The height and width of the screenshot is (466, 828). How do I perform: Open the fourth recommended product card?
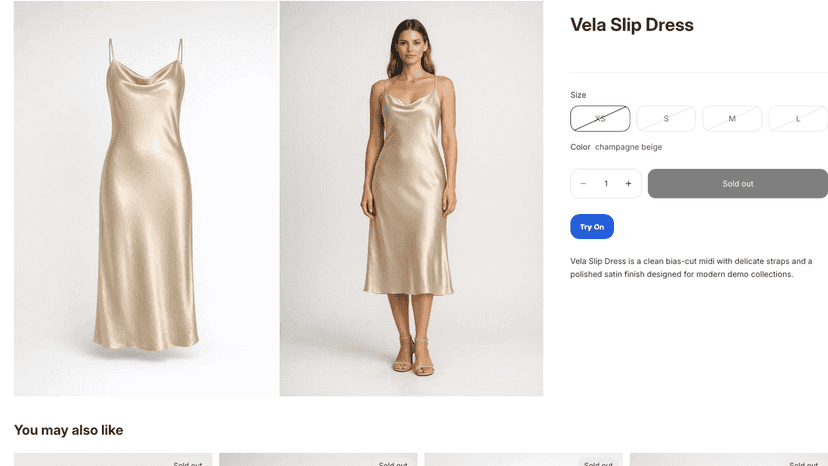click(x=729, y=459)
